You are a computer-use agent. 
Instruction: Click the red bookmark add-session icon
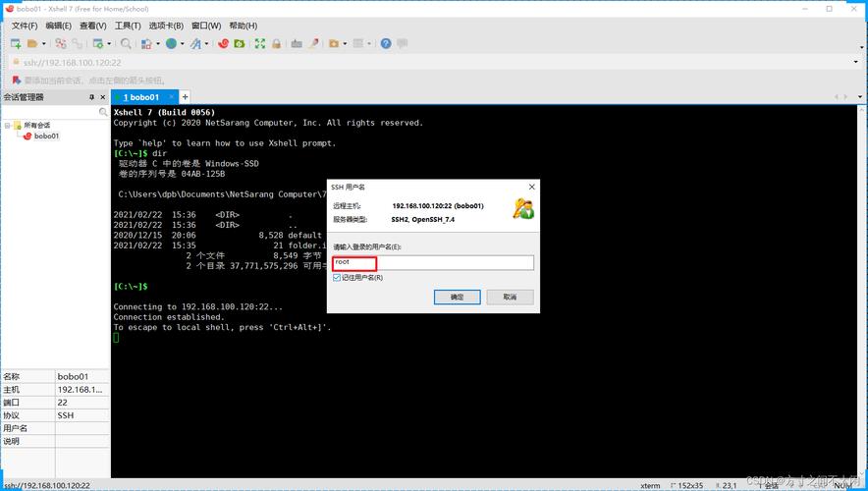[16, 81]
